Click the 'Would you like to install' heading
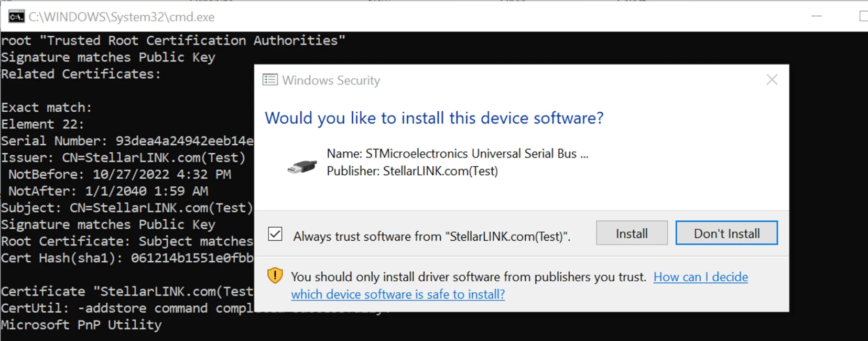 point(434,118)
